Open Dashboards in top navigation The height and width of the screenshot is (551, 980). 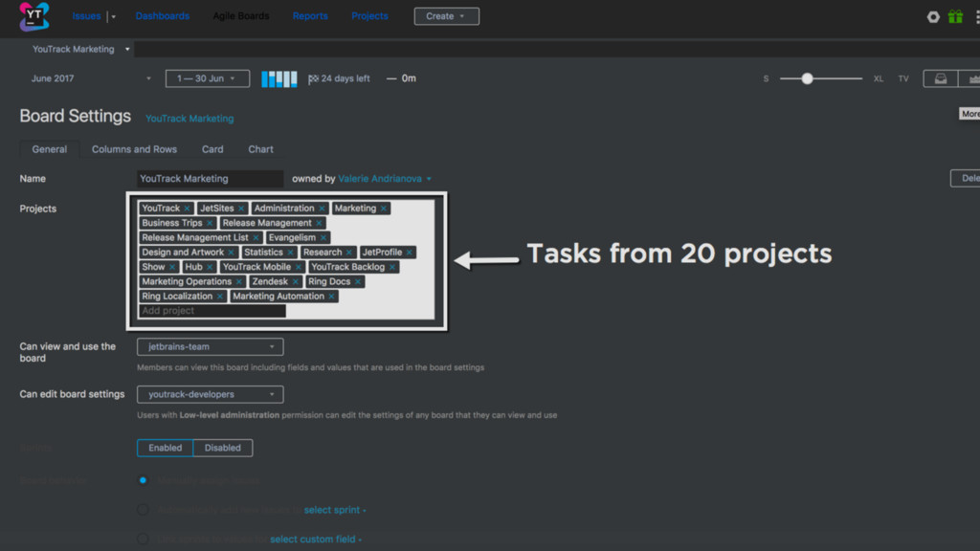pos(163,16)
